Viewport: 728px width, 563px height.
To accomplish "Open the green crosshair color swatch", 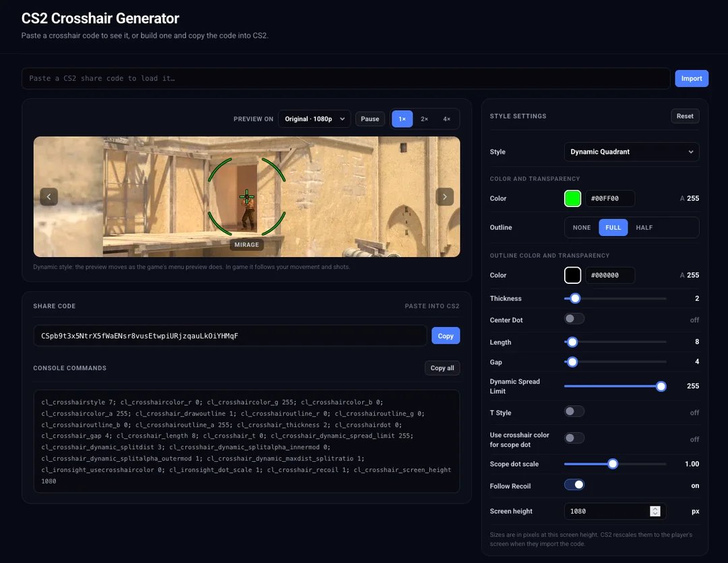I will pos(572,198).
